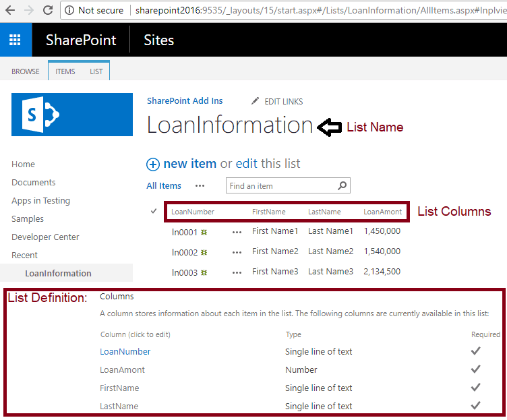
Task: Click the search magnifier icon
Action: click(342, 185)
